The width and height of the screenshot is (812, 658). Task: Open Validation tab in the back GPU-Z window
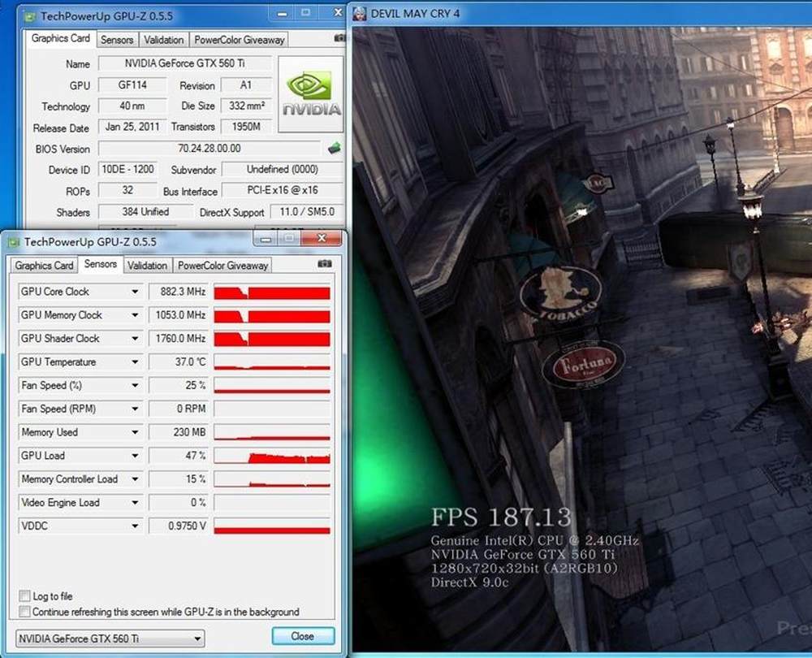pos(164,40)
